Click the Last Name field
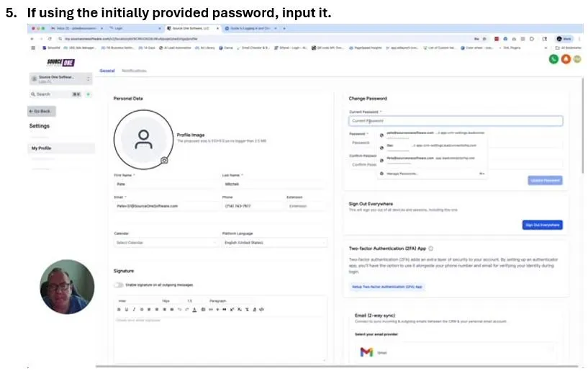The height and width of the screenshot is (371, 588). pos(274,184)
